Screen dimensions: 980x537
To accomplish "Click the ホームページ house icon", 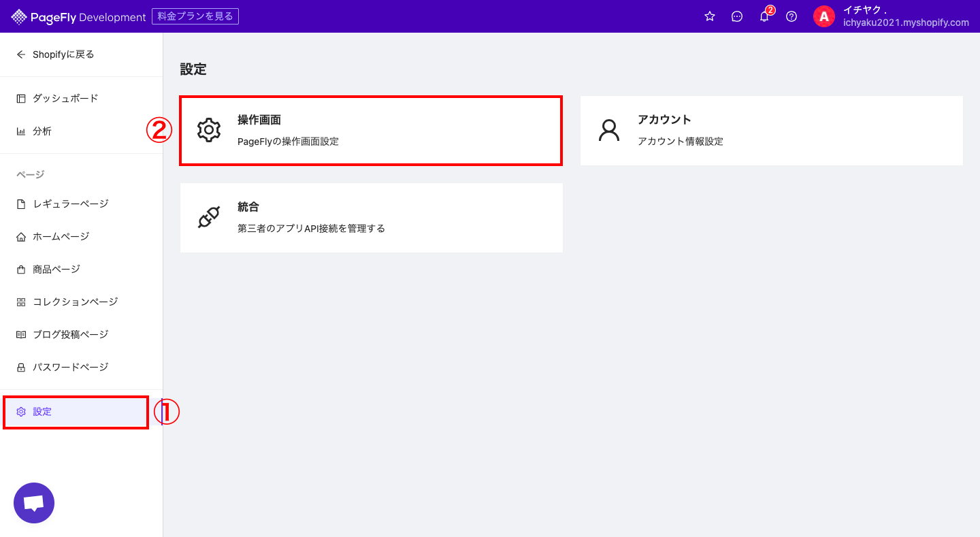I will click(x=21, y=237).
